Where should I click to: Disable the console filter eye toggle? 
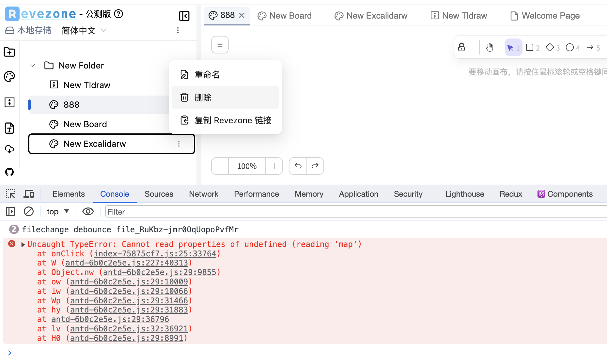point(88,211)
